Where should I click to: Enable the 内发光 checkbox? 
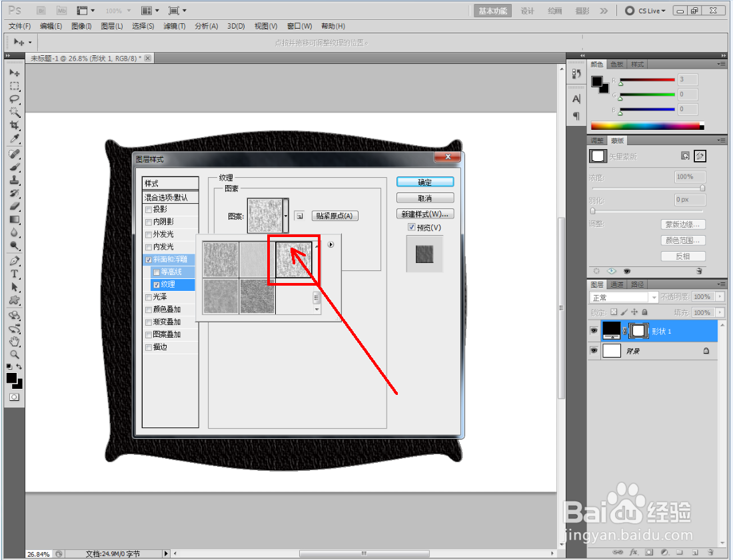click(149, 247)
